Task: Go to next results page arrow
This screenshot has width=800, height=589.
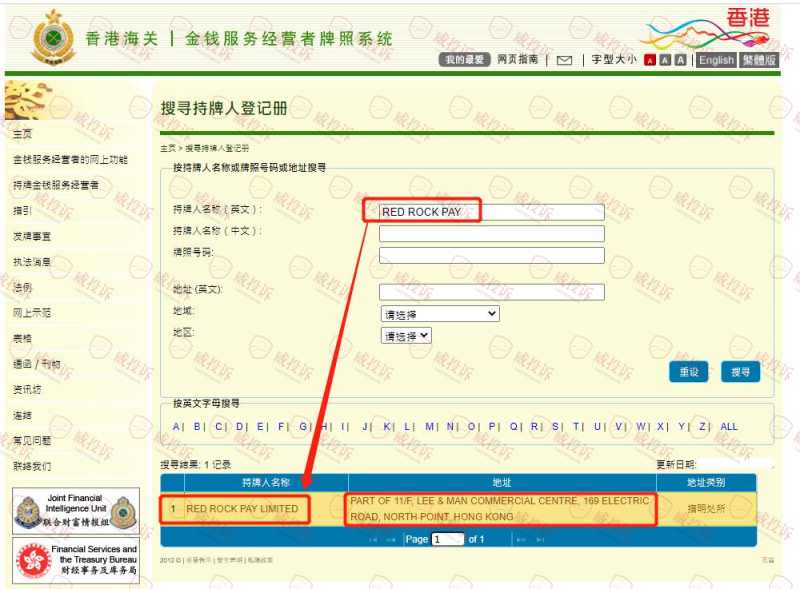Action: pyautogui.click(x=520, y=540)
